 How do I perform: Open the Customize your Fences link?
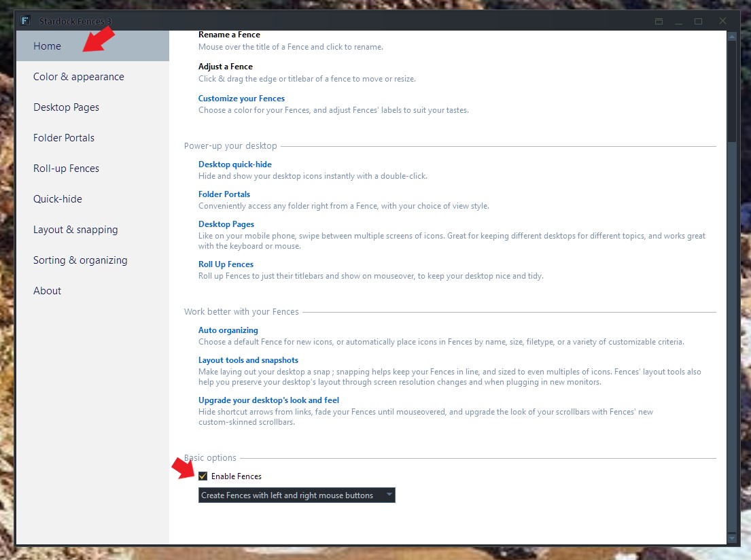coord(241,99)
